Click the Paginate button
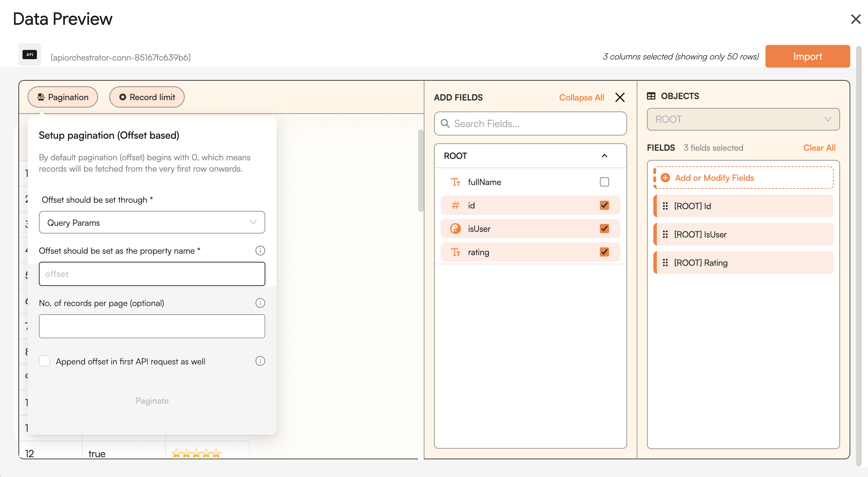Image resolution: width=868 pixels, height=477 pixels. (x=152, y=400)
